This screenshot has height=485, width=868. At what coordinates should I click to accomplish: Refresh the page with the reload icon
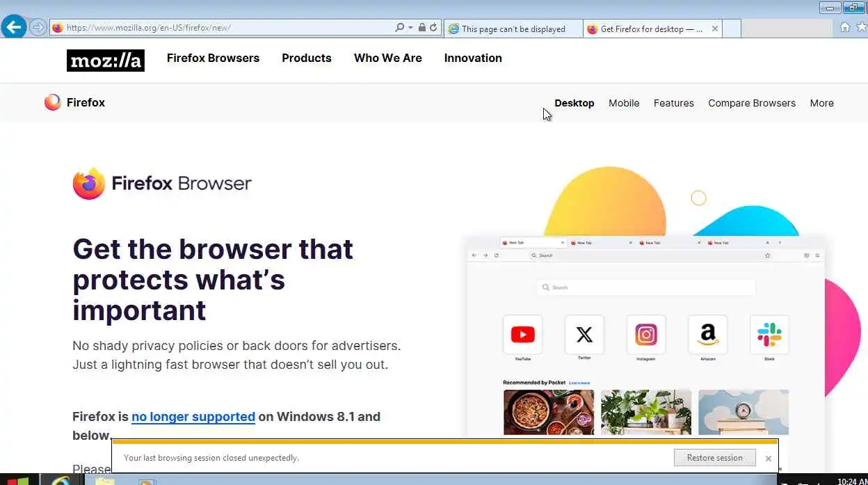click(x=433, y=28)
